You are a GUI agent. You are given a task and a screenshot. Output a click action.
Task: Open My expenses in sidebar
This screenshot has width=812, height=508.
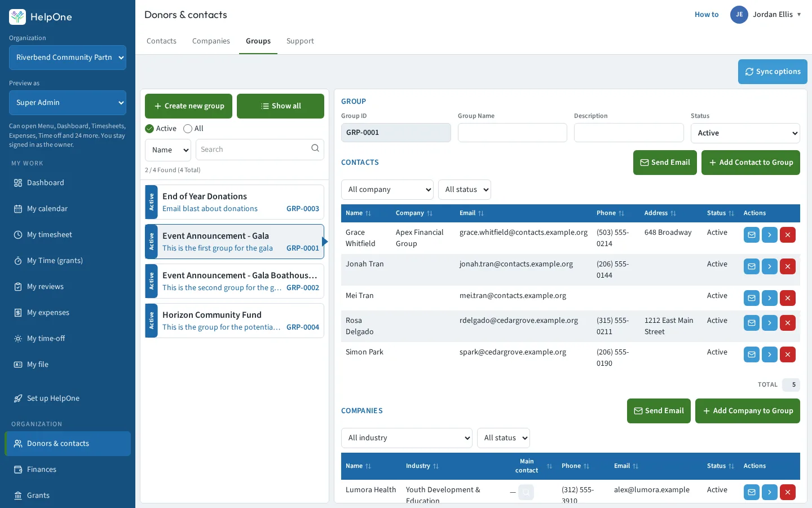(68, 313)
